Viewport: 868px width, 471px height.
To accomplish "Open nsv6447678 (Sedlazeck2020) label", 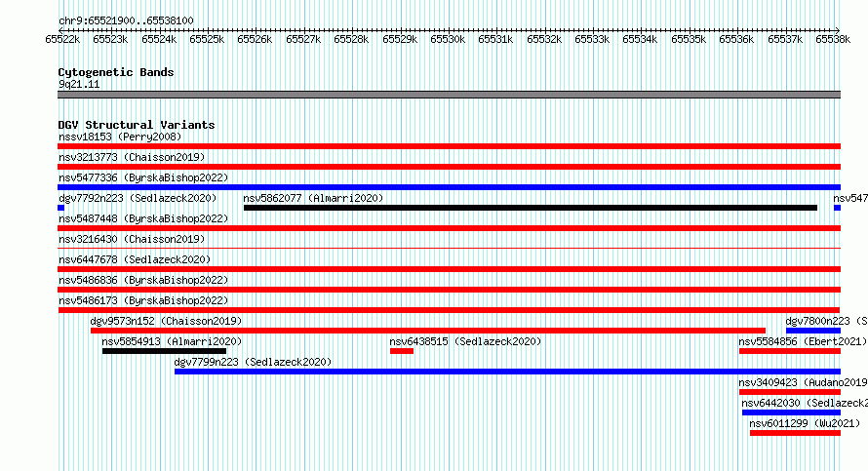I will click(x=135, y=259).
